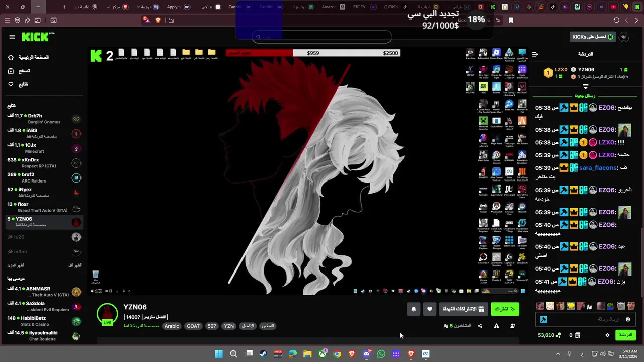644x362 pixels.
Task: Click the white cat quick emote
Action: [620, 306]
